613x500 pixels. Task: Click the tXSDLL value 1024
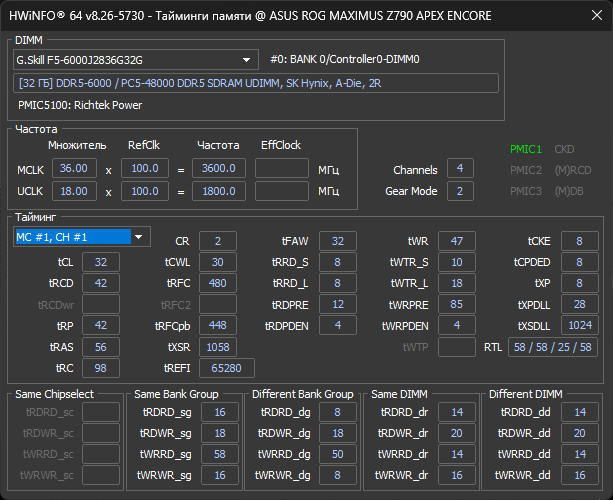coord(580,325)
